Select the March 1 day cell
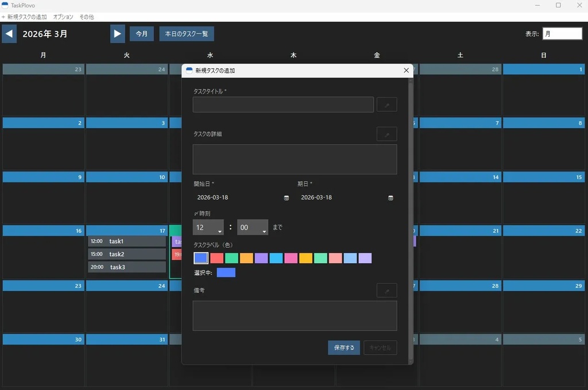Viewport: 588px width, 390px height. coord(544,90)
